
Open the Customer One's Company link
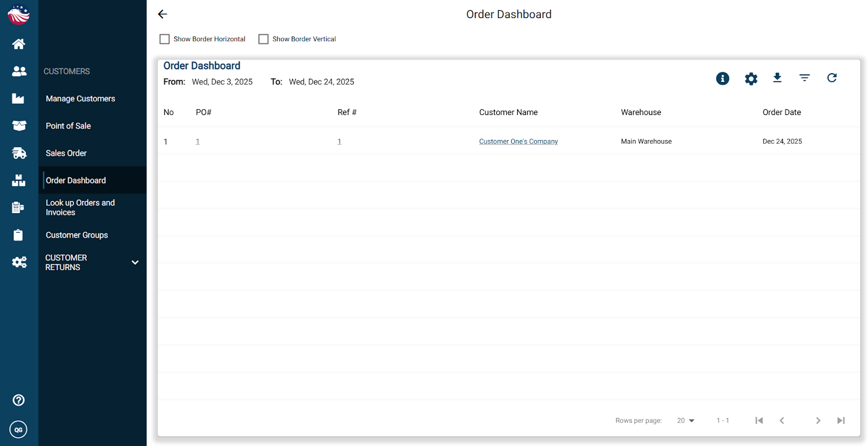(x=518, y=142)
